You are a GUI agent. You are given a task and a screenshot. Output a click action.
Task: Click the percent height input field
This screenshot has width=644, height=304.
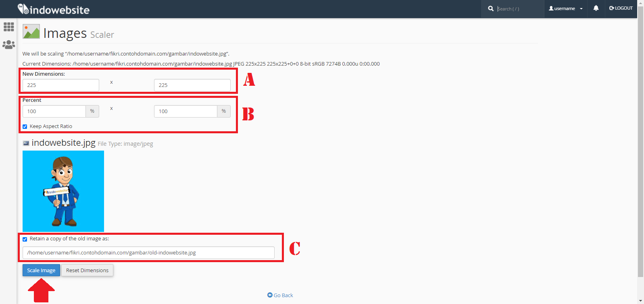coord(185,112)
